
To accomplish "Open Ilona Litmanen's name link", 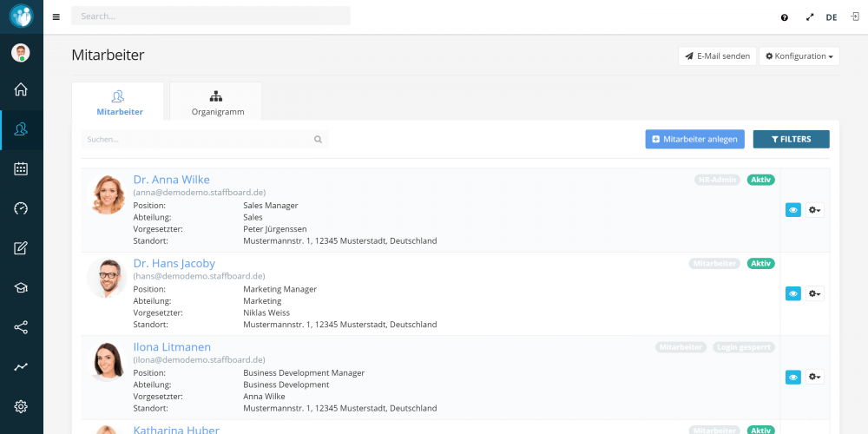I will 172,347.
